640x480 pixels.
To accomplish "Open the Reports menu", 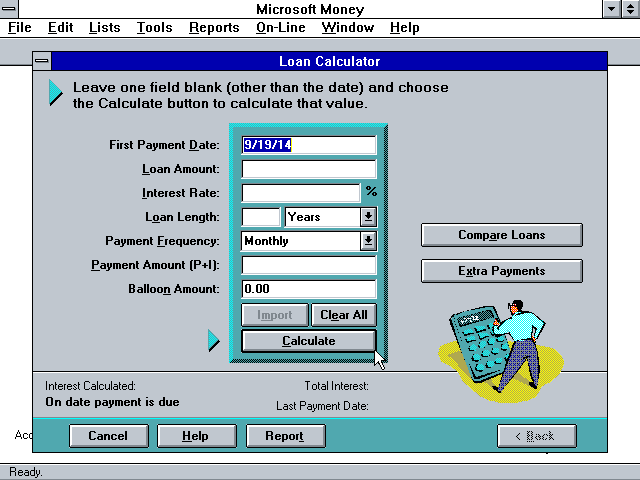I will tap(214, 28).
